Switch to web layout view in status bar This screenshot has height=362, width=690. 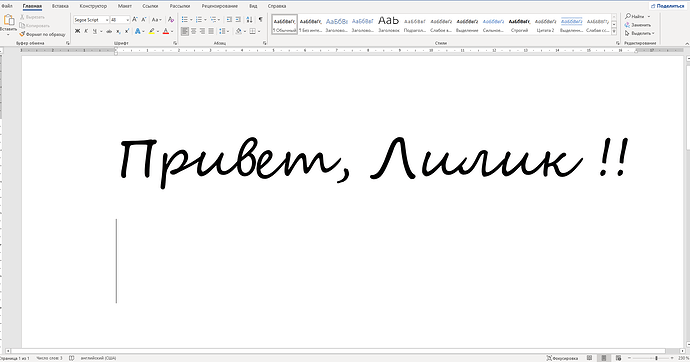(618, 358)
